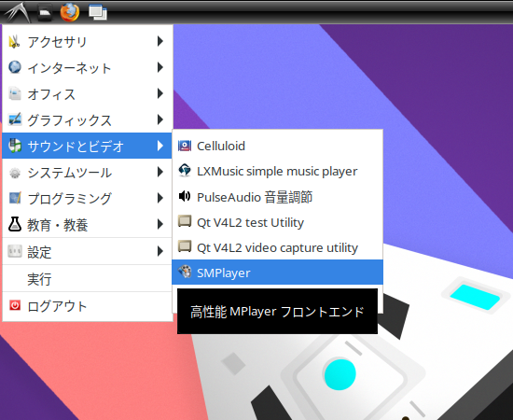
Task: Expand the サウンドとビデオ submenu arrow
Action: pos(160,146)
